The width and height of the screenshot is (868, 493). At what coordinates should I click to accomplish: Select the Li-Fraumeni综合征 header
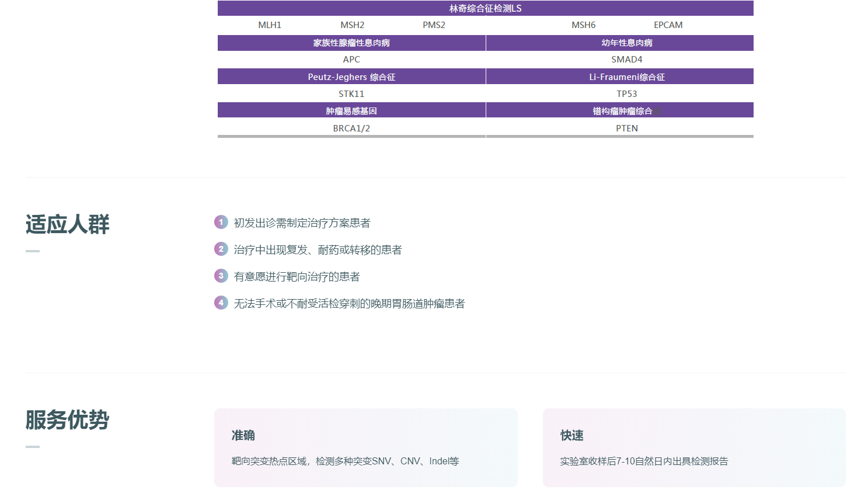coord(626,77)
